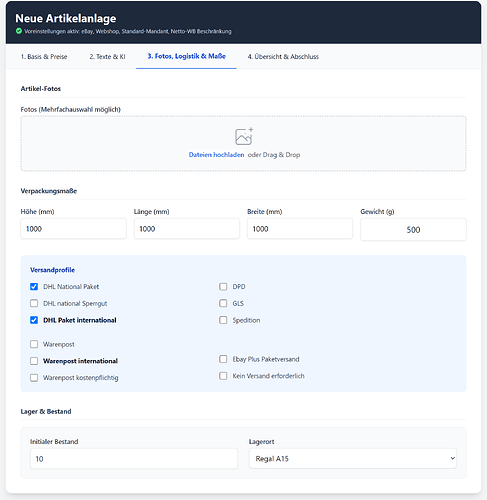
Task: Click the Dateien hochladen link
Action: [x=216, y=155]
